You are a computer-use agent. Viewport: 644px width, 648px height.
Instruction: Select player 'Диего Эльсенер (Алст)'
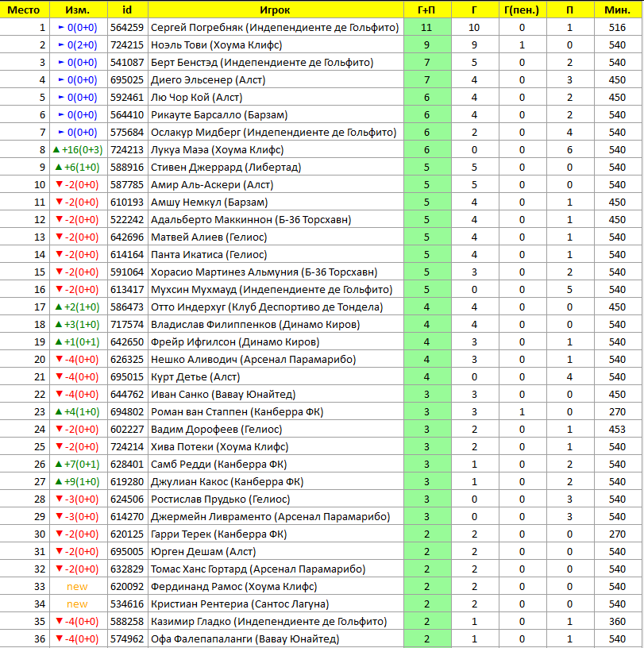coord(208,79)
